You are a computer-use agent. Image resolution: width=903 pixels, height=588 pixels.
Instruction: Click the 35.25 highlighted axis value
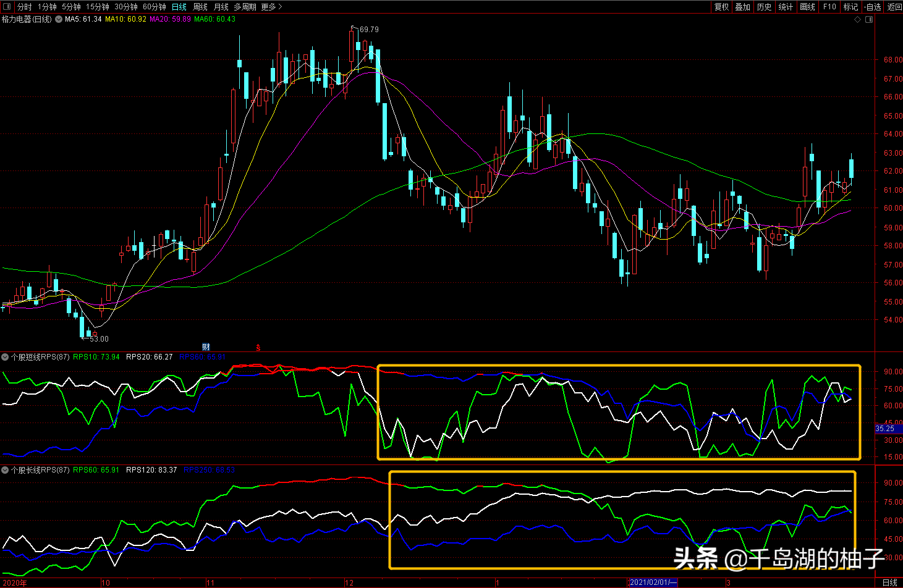tap(885, 429)
